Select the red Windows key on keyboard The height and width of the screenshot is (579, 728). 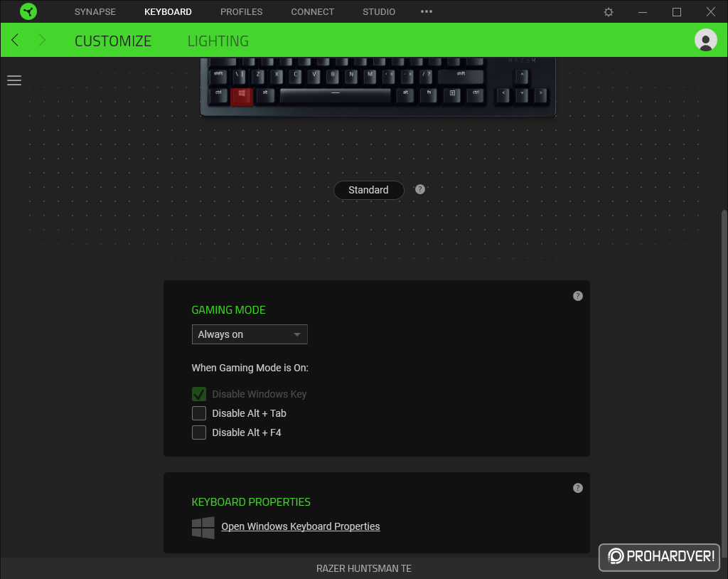tap(242, 96)
